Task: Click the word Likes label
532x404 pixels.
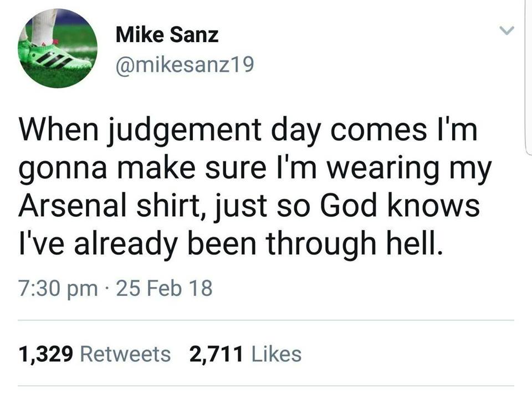Action: [276, 354]
